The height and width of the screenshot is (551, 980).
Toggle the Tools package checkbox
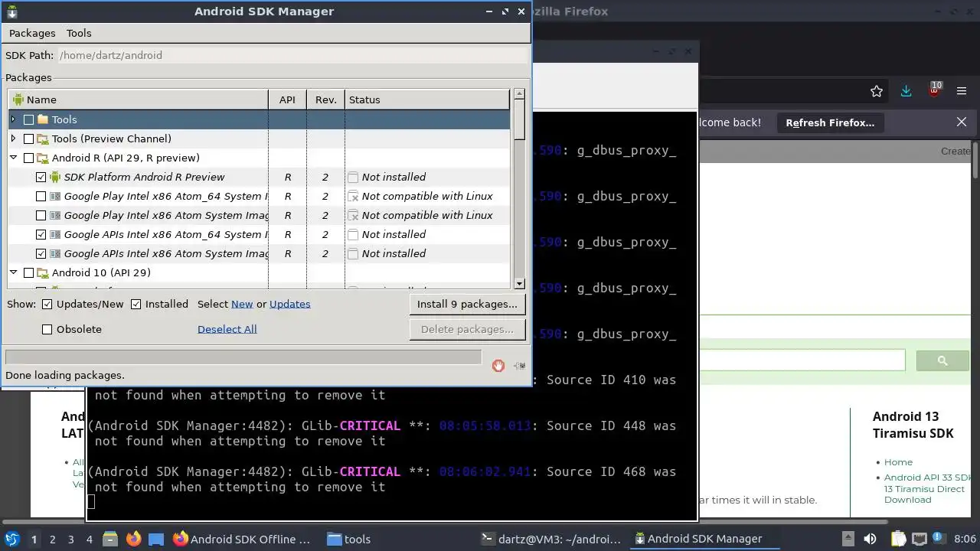coord(29,119)
